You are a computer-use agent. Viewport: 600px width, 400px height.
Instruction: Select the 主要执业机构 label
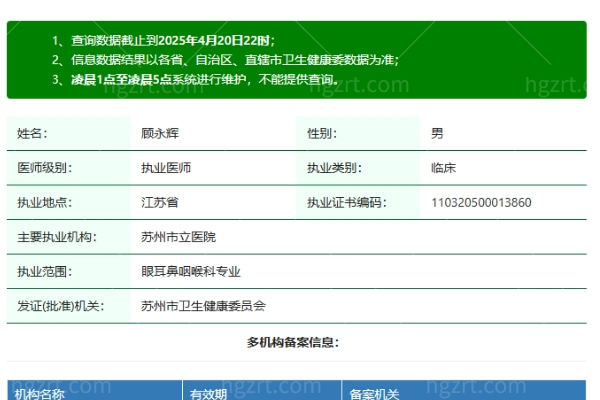tap(56, 237)
